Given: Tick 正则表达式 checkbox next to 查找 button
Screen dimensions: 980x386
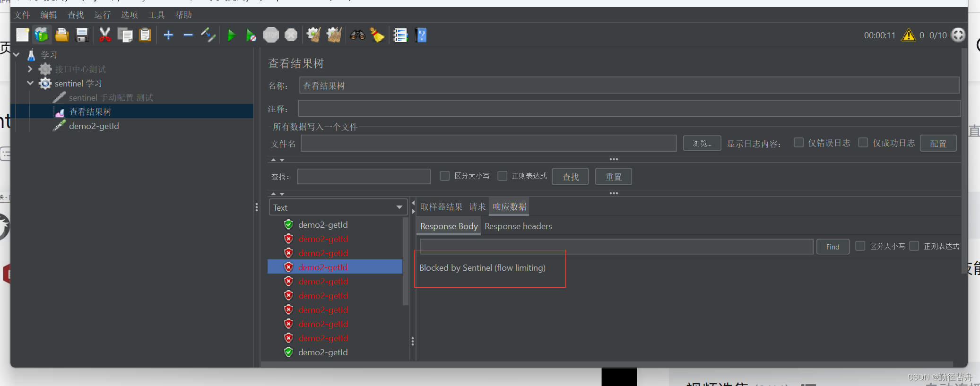Looking at the screenshot, I should pos(503,176).
